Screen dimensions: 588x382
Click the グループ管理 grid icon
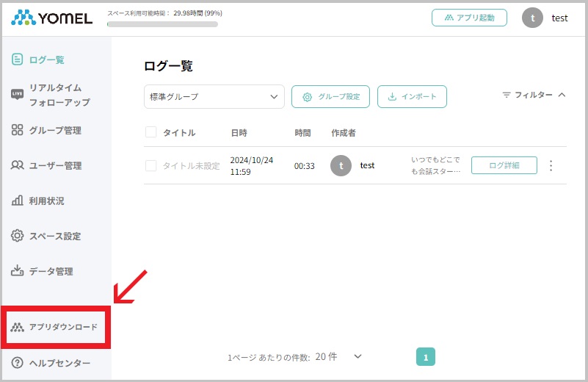click(x=17, y=130)
